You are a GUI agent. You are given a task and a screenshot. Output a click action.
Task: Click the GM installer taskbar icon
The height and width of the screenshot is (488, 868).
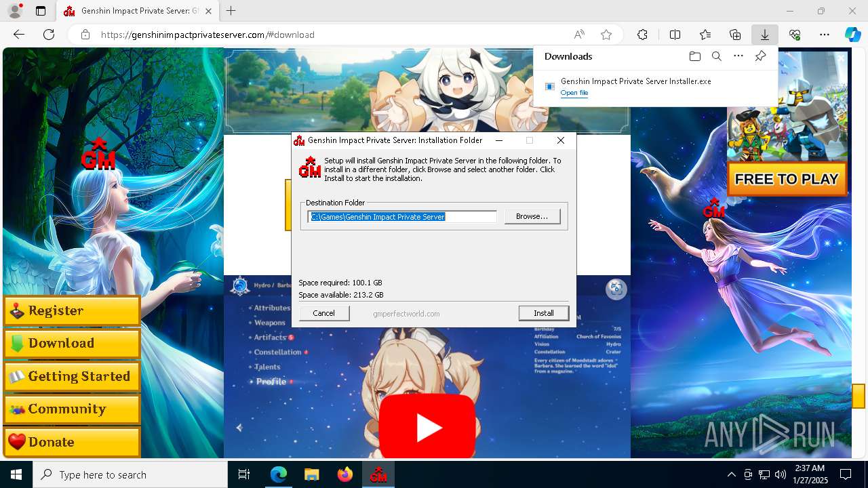pos(378,474)
